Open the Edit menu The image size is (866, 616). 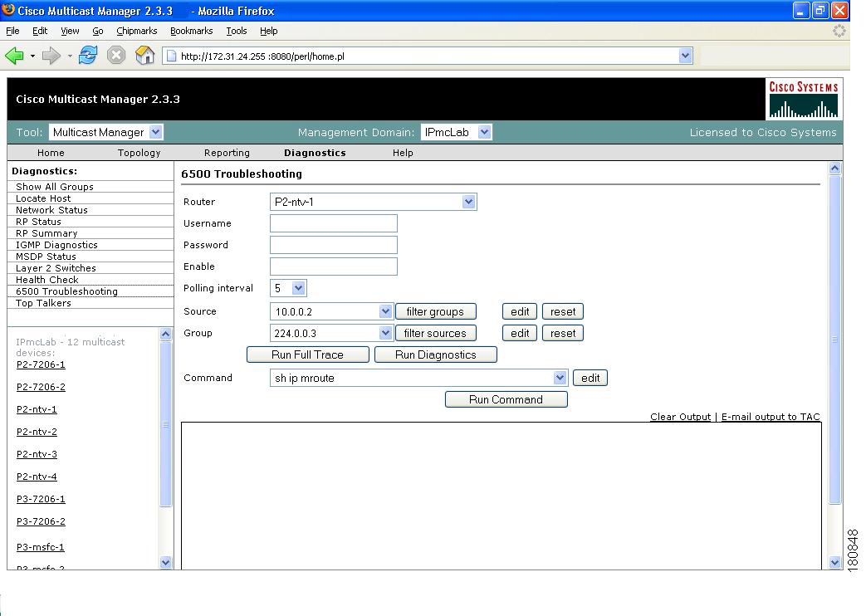(40, 31)
